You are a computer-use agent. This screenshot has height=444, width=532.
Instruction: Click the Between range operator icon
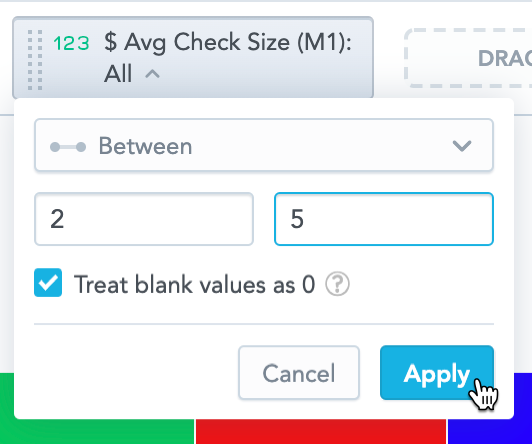(x=68, y=147)
